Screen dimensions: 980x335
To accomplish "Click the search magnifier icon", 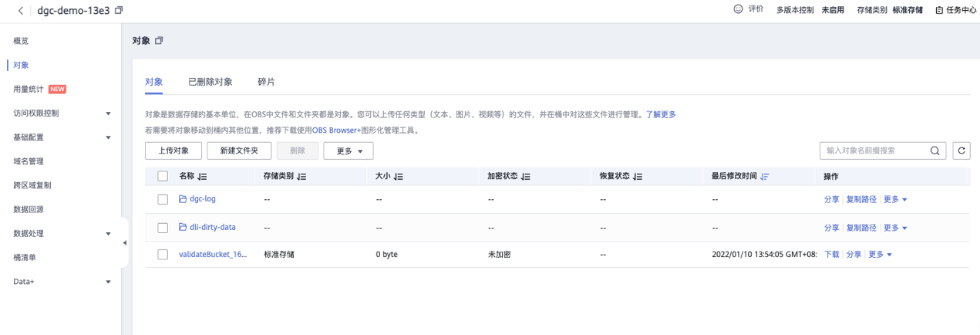I will pos(935,151).
